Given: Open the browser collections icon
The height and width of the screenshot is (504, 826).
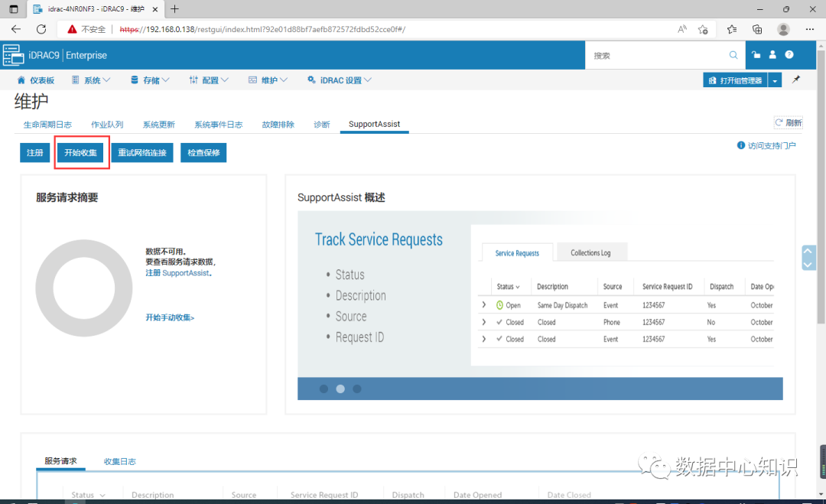Looking at the screenshot, I should click(x=757, y=30).
